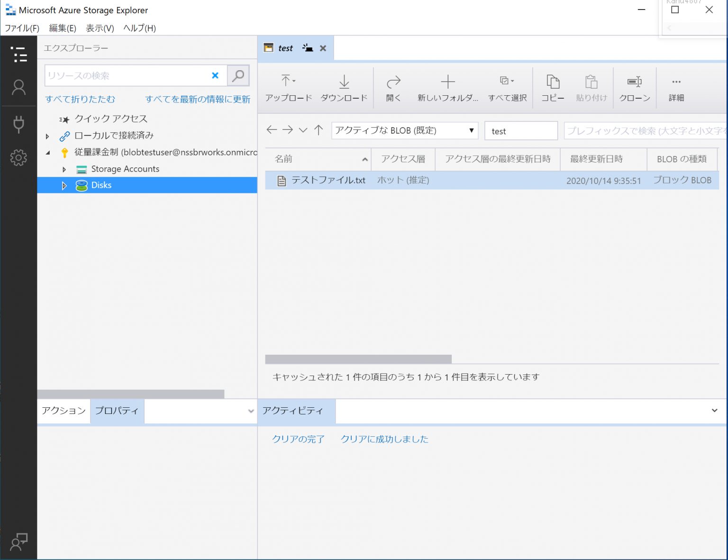Screen dimensions: 728x560
Task: Open the 詳細 more options button
Action: click(x=676, y=88)
